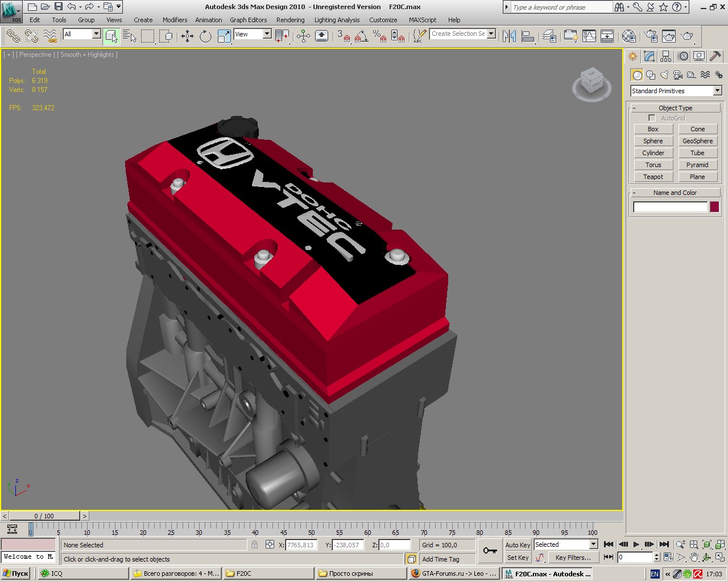Switch to the Utilities command panel
Screen dimensions: 728x582
[715, 56]
